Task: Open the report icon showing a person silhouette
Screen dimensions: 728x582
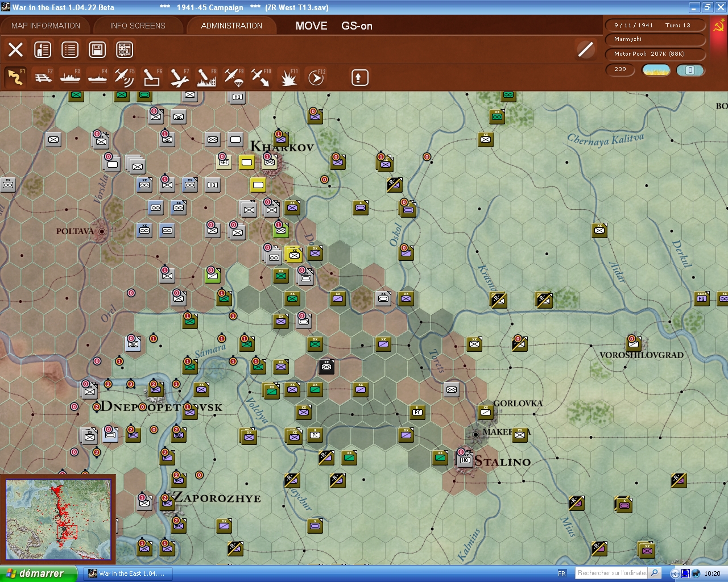Action: pos(43,50)
